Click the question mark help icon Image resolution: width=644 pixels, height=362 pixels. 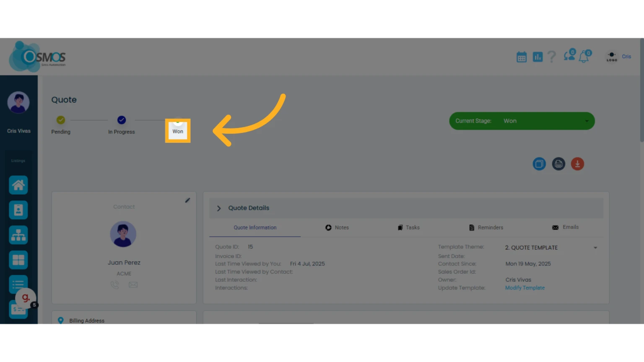[x=552, y=57]
